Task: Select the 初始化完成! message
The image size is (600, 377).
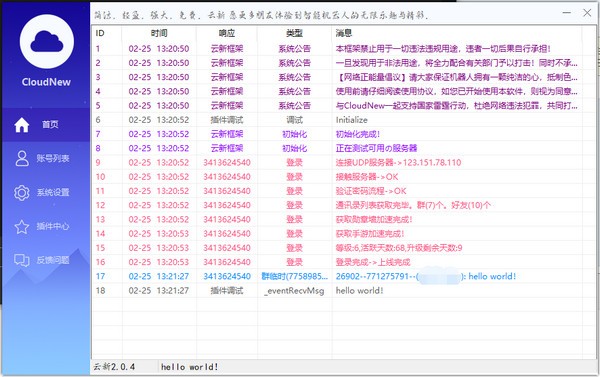Action: [x=358, y=134]
